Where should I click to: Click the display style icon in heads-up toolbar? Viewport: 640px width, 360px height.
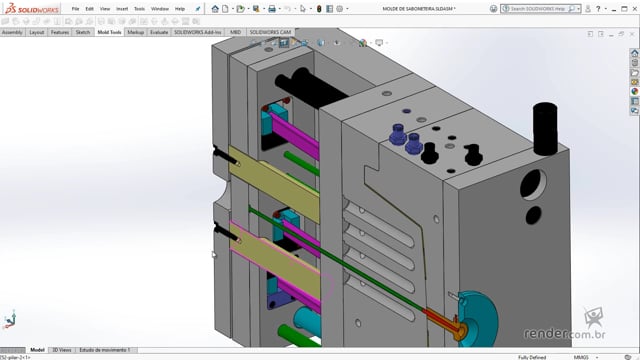click(x=321, y=42)
